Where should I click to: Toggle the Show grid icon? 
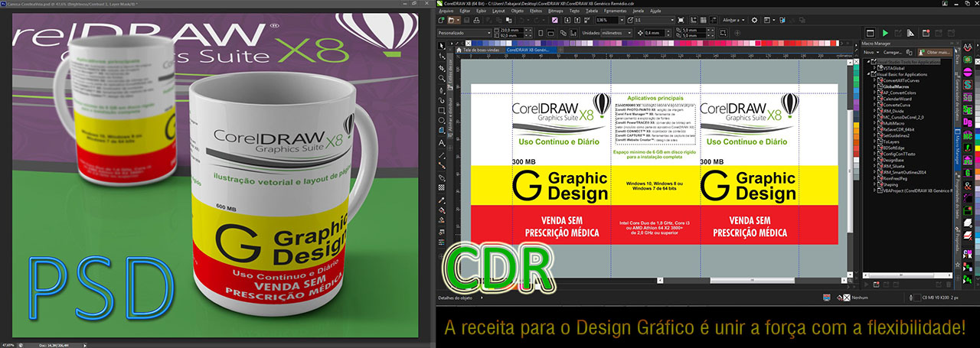pyautogui.click(x=704, y=20)
